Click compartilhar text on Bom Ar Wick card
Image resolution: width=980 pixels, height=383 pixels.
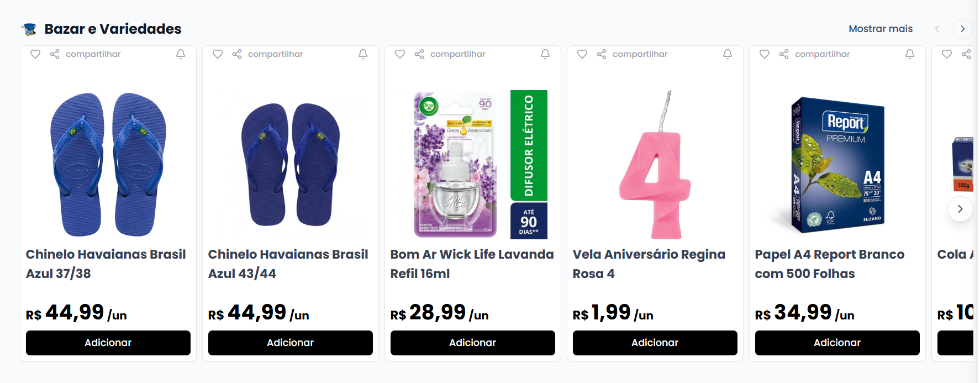coord(457,54)
